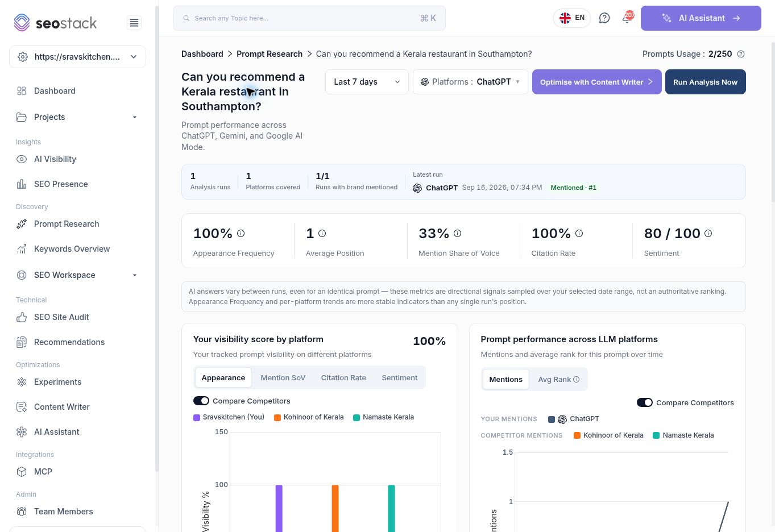Image resolution: width=775 pixels, height=532 pixels.
Task: Expand the SEO Workspace submenu arrow
Action: click(x=135, y=275)
